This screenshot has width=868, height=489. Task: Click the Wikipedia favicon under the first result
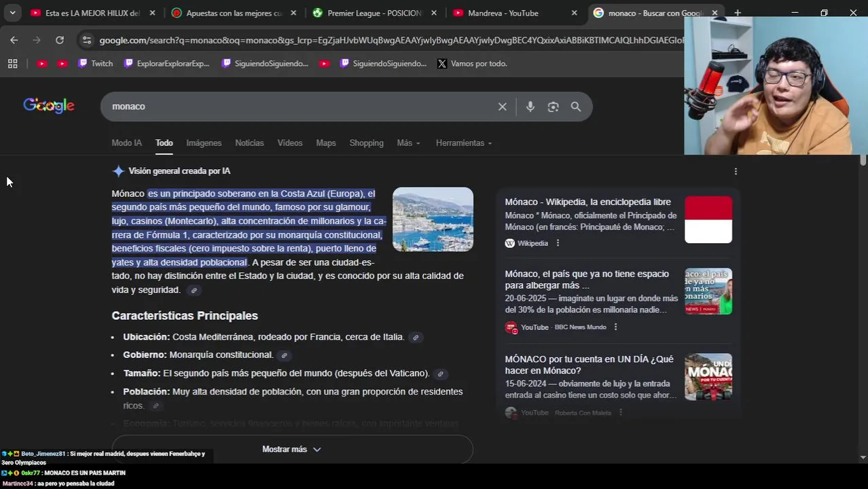click(510, 243)
